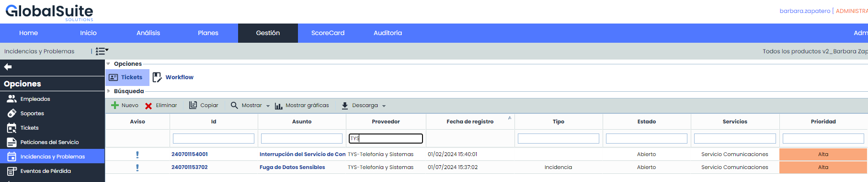
Task: Expand the Búsqueda section
Action: coord(108,91)
